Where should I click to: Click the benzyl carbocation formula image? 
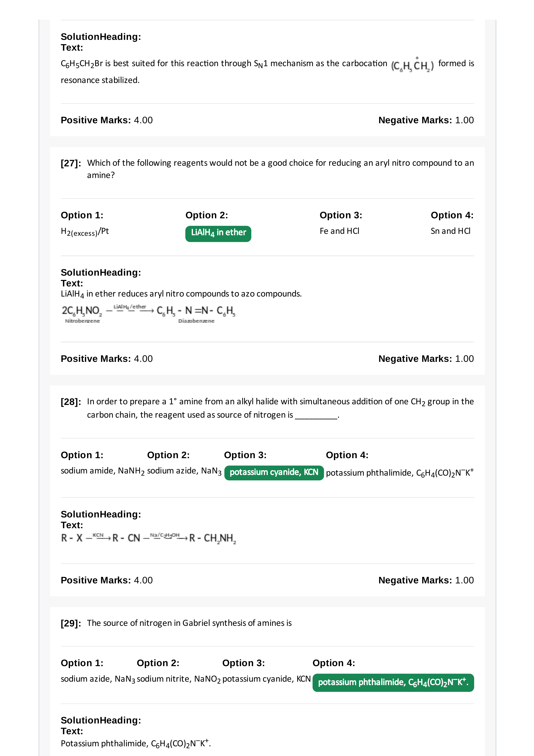(x=412, y=65)
